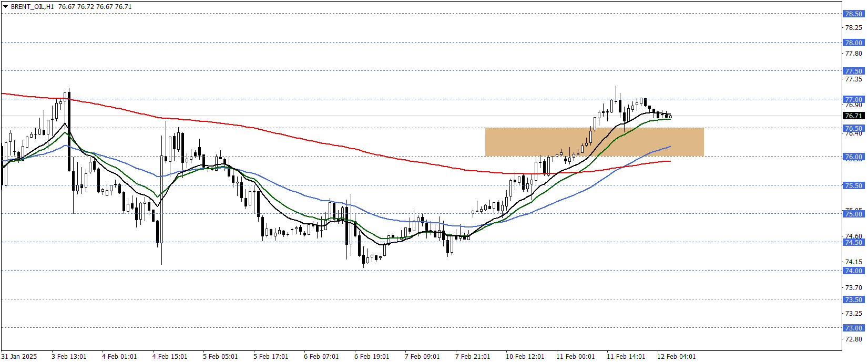Click the 75.00 level price tag
Screen dimensions: 868x363
[853, 214]
